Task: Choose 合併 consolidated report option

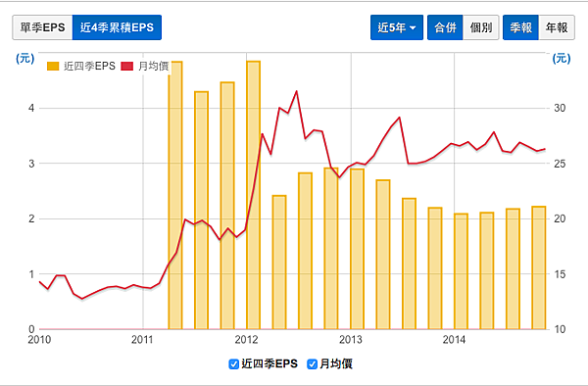Action: click(x=445, y=27)
